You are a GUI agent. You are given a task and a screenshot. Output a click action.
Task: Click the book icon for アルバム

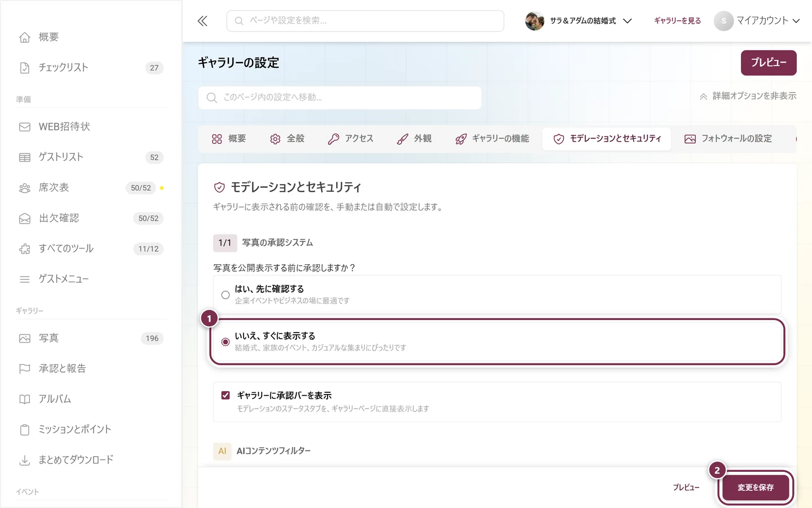tap(25, 400)
